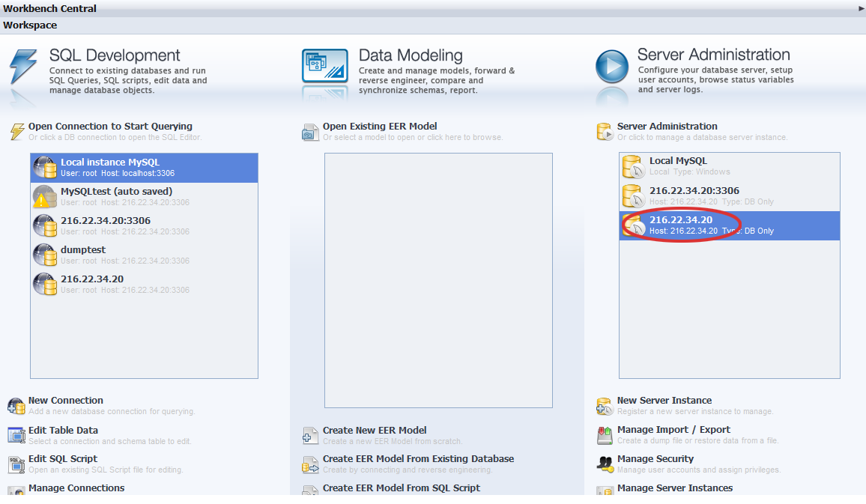Viewport: 866px width, 504px height.
Task: Click the 216.22.34.20 SQL connection icon
Action: coord(45,285)
